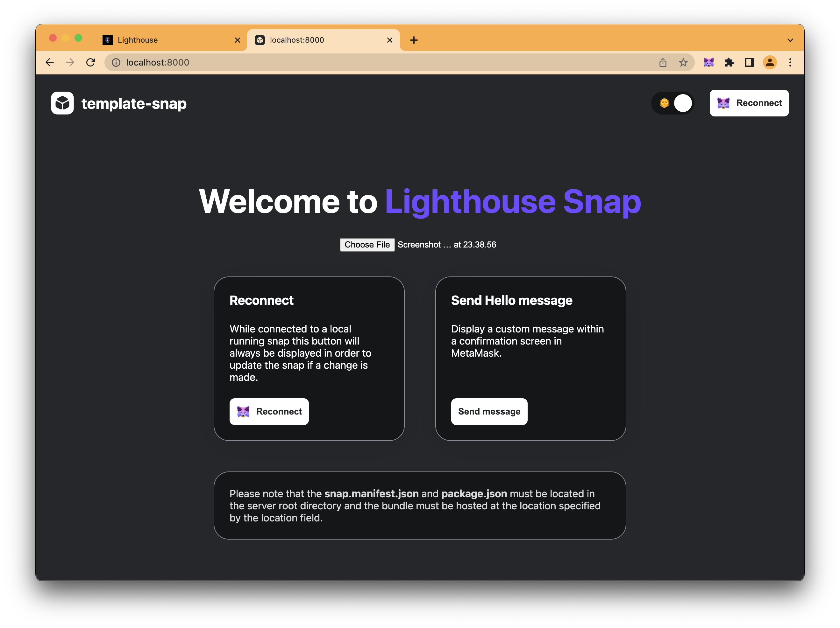This screenshot has width=840, height=628.
Task: Click the cube/box logo in top-left header
Action: [62, 103]
